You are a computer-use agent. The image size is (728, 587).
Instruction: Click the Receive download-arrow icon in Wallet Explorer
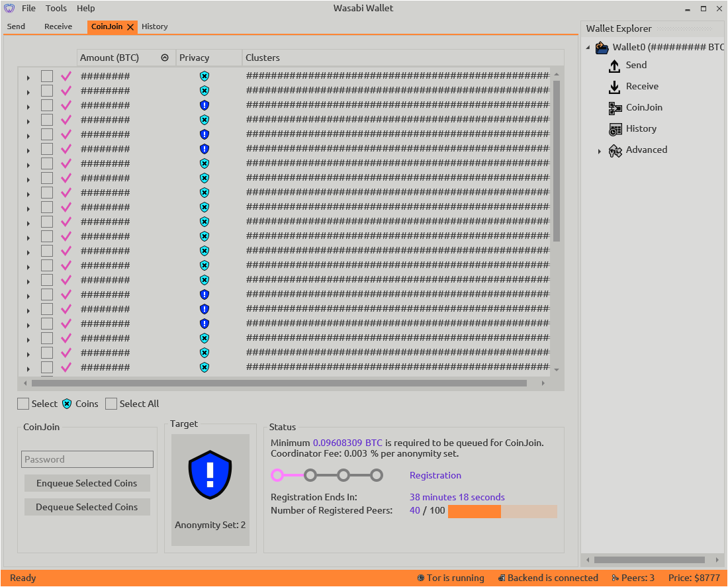[614, 87]
